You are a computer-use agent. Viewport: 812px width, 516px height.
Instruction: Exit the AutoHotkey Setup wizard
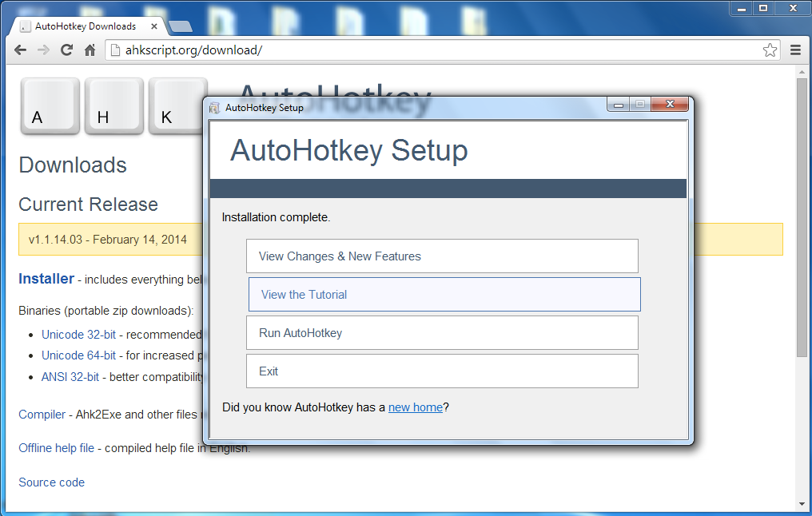(x=442, y=371)
